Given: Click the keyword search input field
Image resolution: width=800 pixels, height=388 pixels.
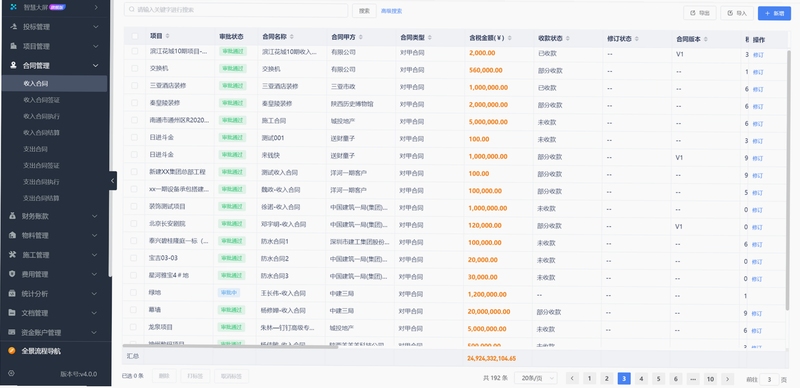Looking at the screenshot, I should (x=236, y=10).
